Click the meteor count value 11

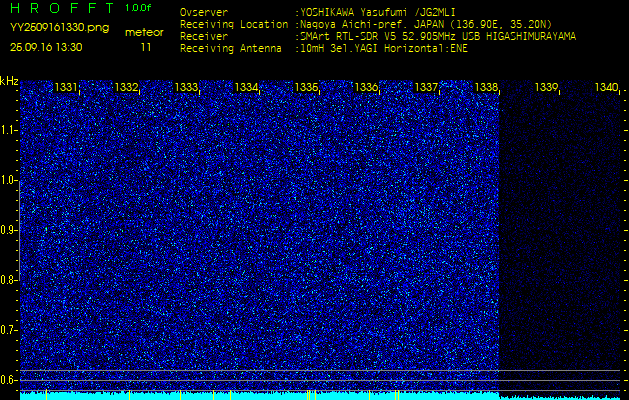[146, 47]
